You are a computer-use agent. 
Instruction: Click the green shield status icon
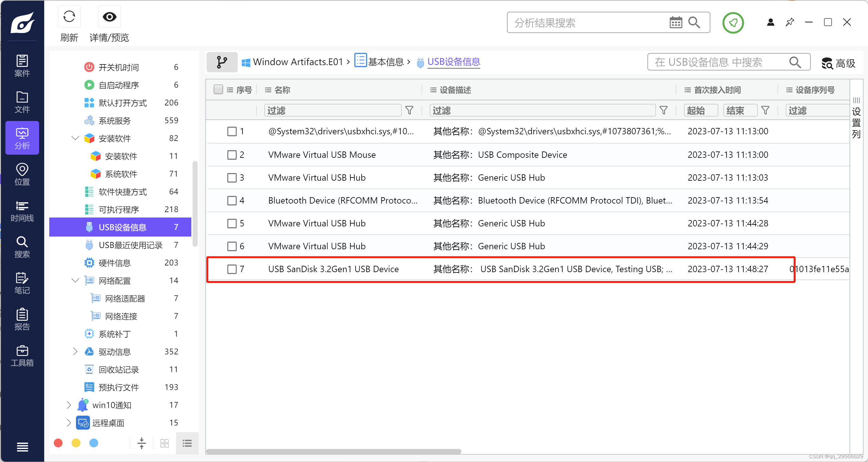(733, 23)
